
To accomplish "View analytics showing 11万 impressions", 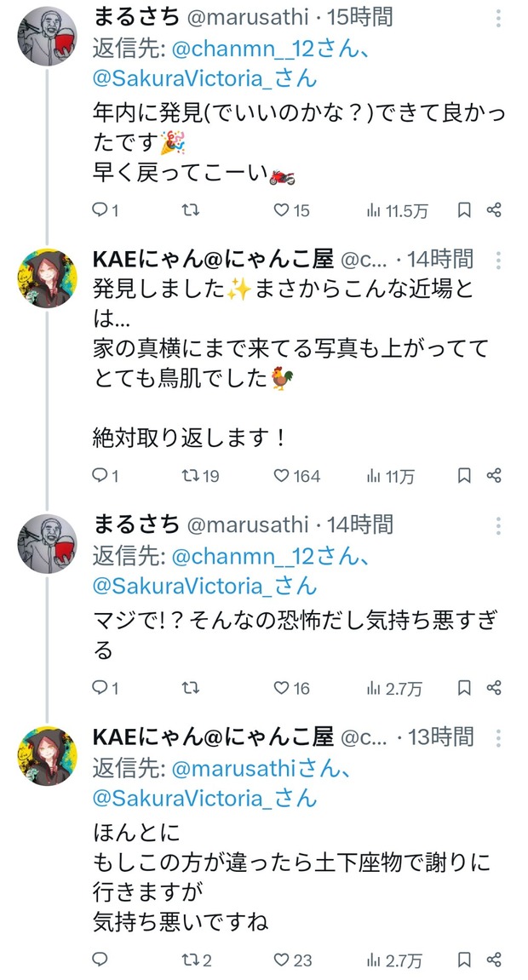I will [390, 476].
